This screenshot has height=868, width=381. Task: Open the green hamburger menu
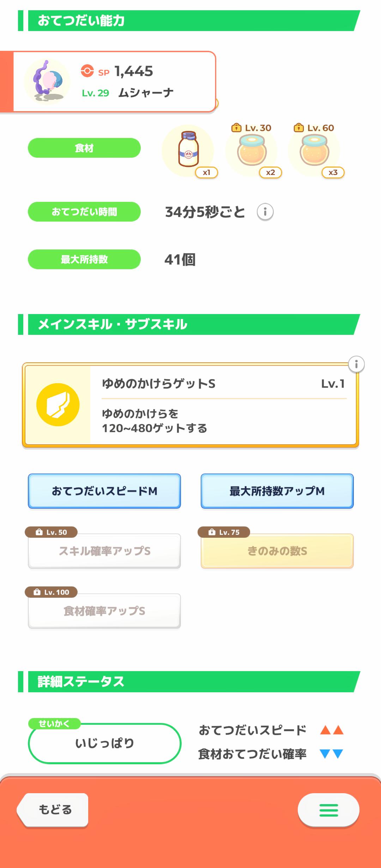click(x=328, y=810)
